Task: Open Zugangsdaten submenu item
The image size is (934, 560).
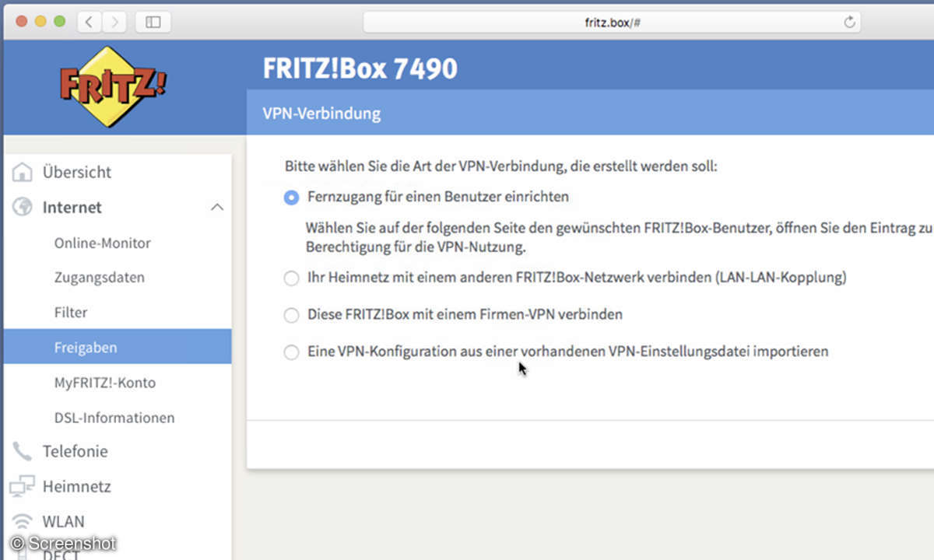Action: pyautogui.click(x=100, y=278)
